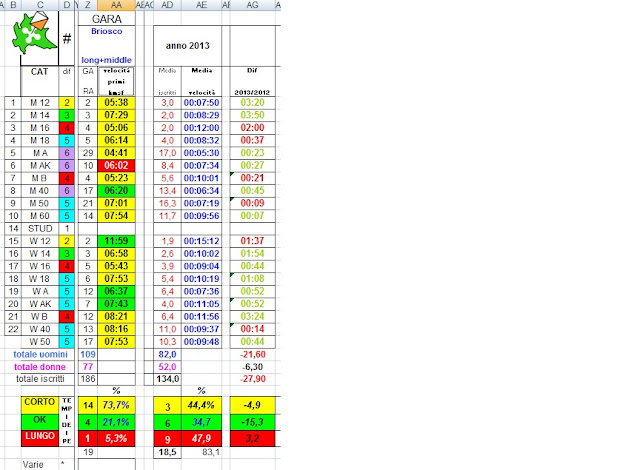Select the totale uomini label
The image size is (640, 470).
pyautogui.click(x=40, y=355)
